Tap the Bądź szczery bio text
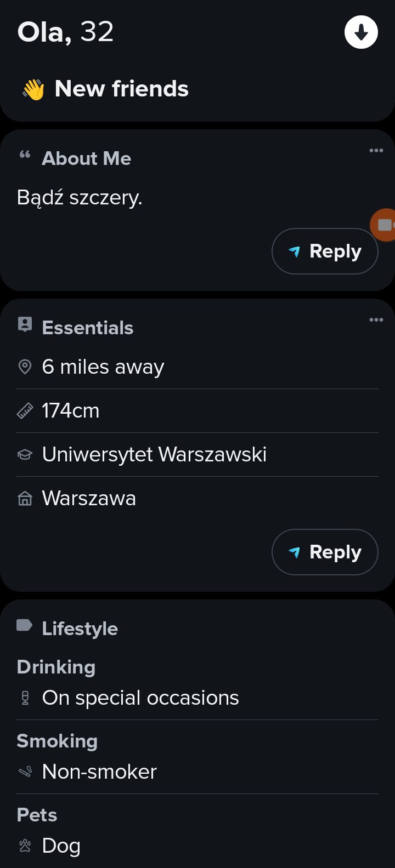The image size is (395, 868). coord(80,197)
